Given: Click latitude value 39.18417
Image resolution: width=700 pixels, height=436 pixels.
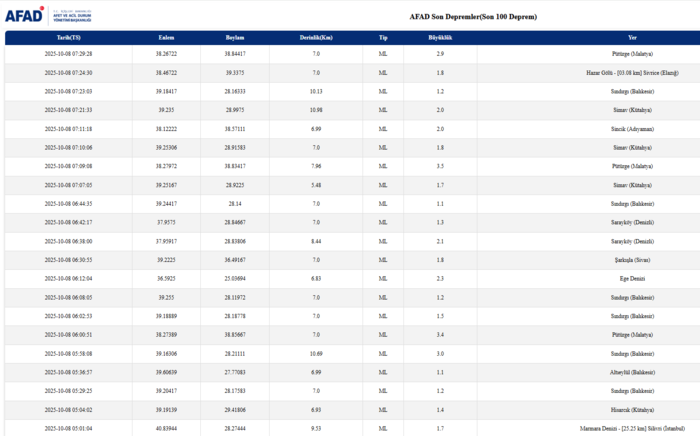Looking at the screenshot, I should [166, 91].
